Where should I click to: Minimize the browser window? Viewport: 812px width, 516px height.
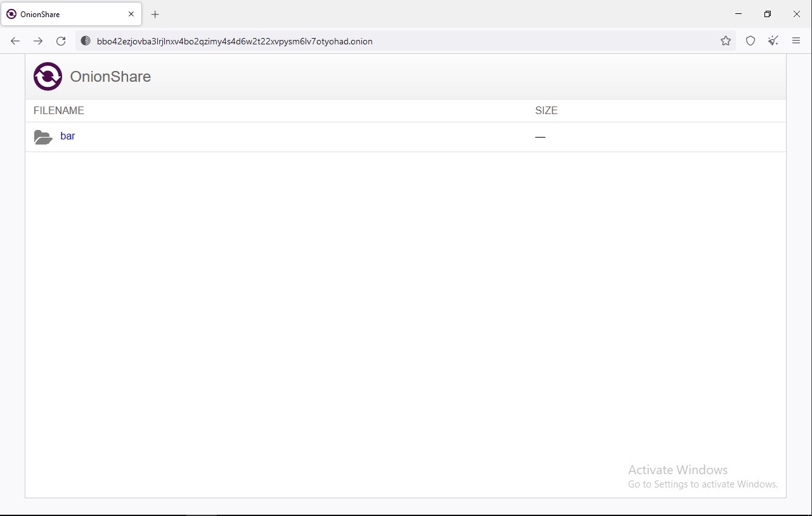738,14
